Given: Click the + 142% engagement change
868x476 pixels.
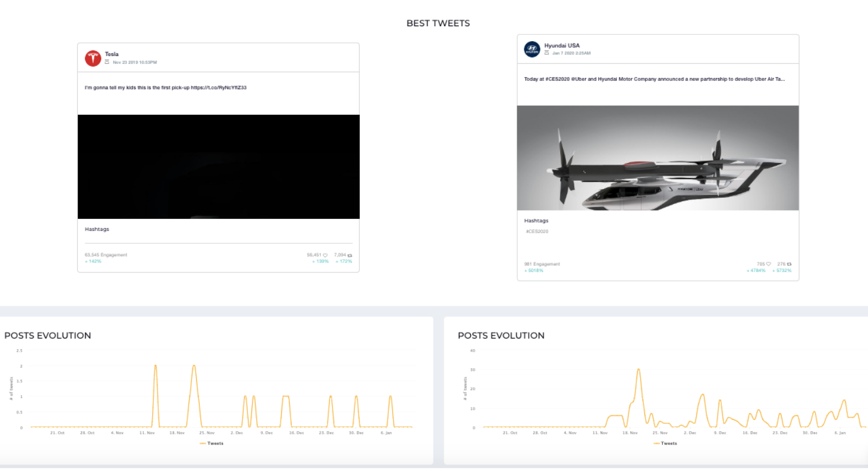Looking at the screenshot, I should 93,261.
